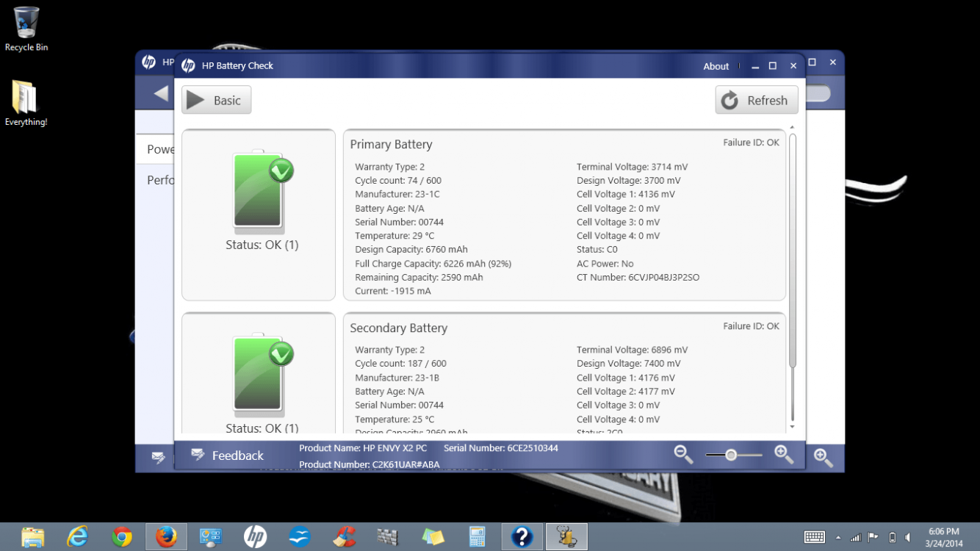Click 'Design Capacity: 6760 mAh' text
This screenshot has width=980, height=551.
point(411,250)
